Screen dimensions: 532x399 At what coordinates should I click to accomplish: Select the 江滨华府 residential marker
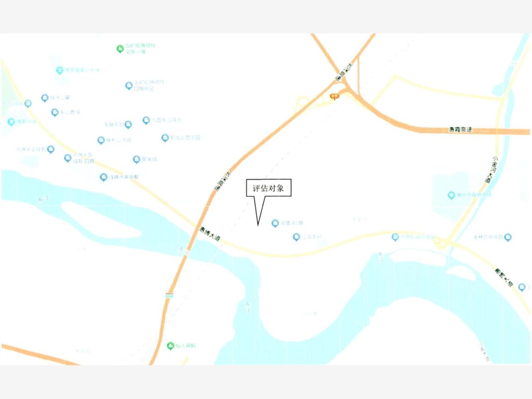296,237
